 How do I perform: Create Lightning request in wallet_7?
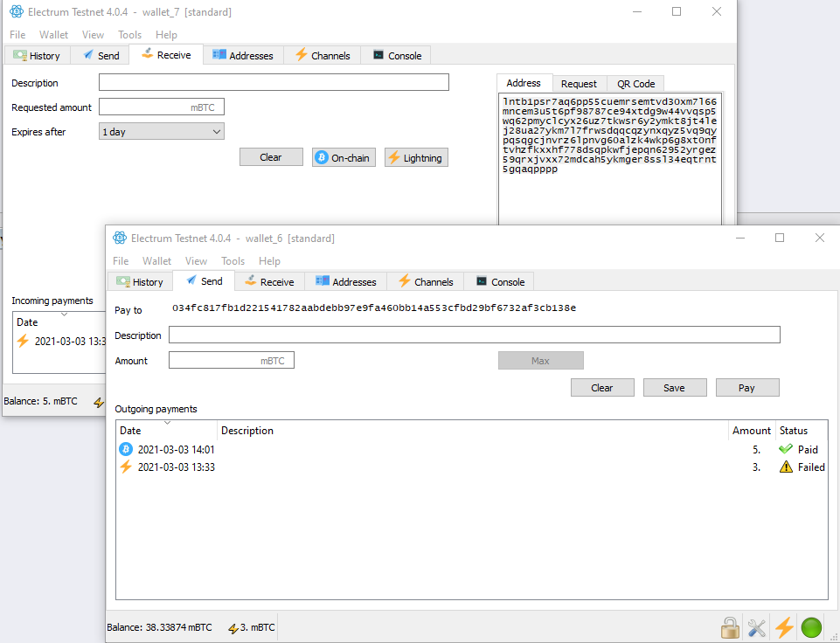click(x=416, y=157)
